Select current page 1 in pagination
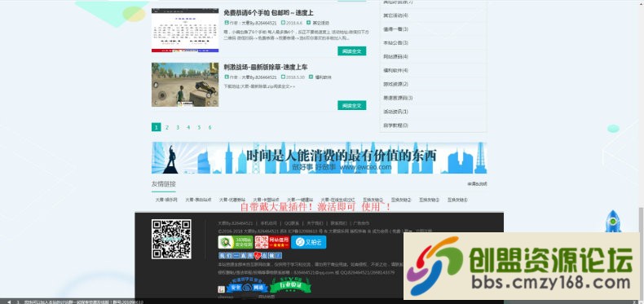Image resolution: width=644 pixels, height=304 pixels. coord(156,127)
